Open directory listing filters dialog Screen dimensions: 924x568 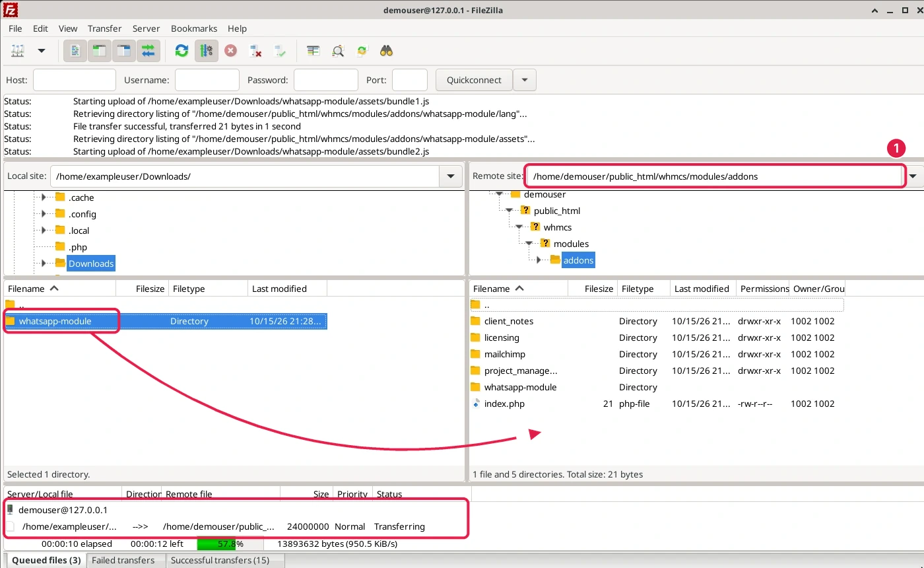[313, 51]
